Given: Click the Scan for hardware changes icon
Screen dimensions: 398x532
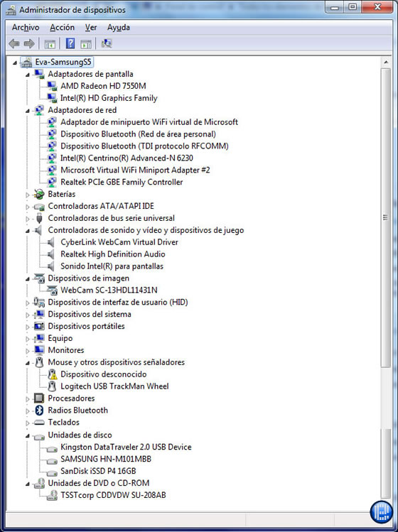Looking at the screenshot, I should (107, 43).
